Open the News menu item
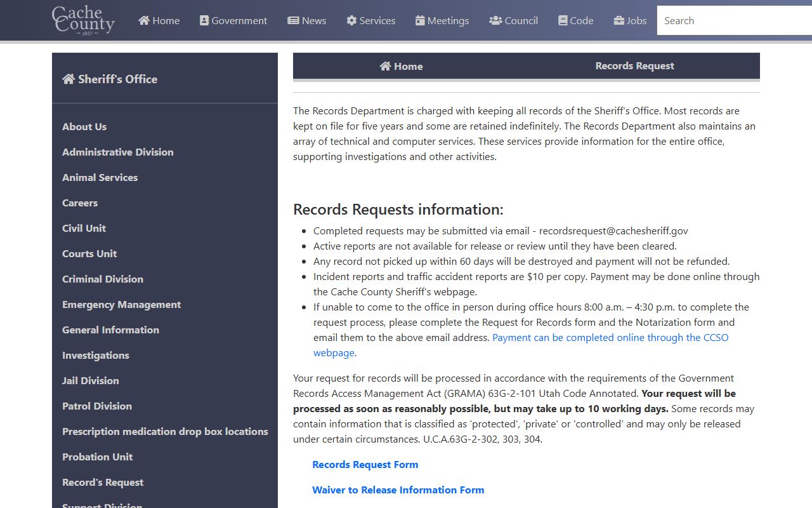 (307, 20)
